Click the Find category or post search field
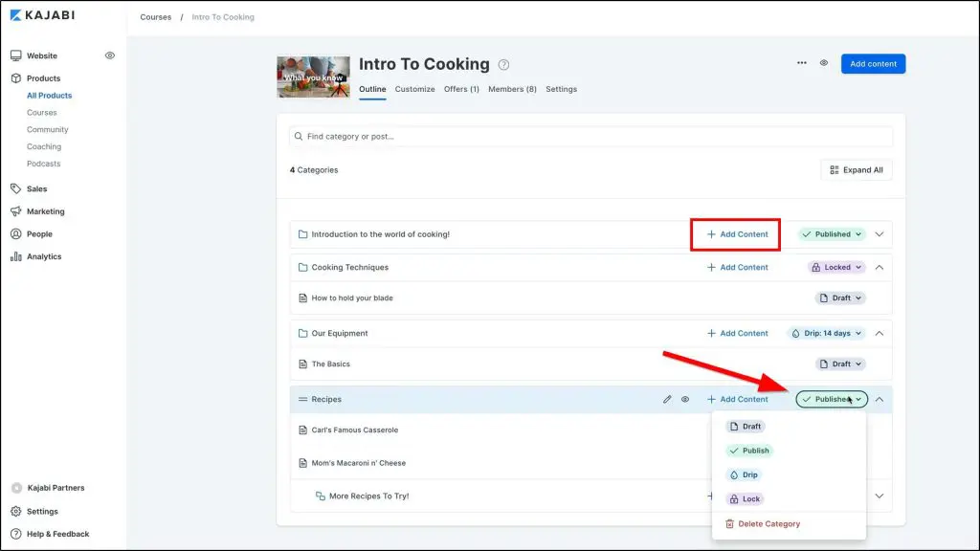This screenshot has height=551, width=980. point(590,137)
